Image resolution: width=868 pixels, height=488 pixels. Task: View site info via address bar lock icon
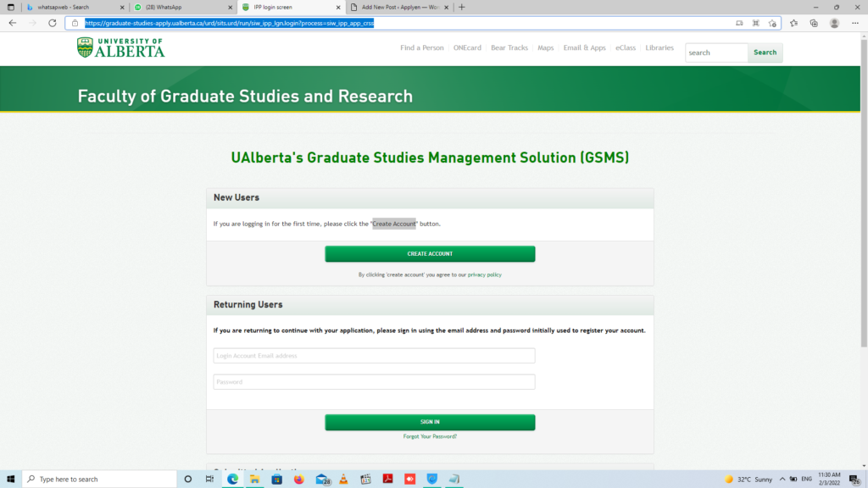coord(75,23)
